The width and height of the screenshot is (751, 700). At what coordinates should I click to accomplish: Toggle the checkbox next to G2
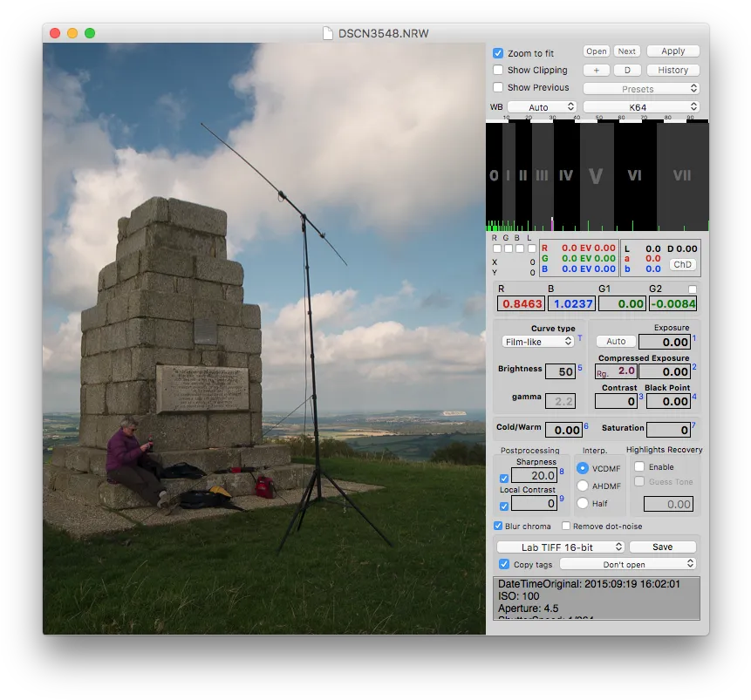tap(692, 289)
